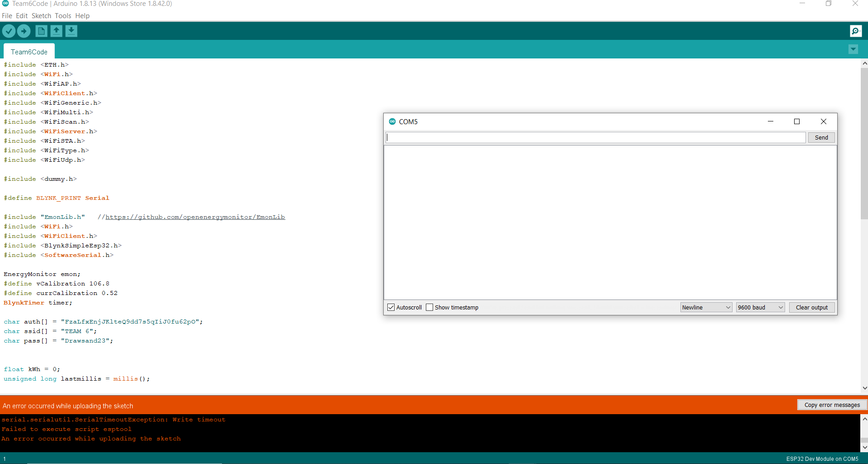The width and height of the screenshot is (868, 464).
Task: Click the Save sketch down-arrow icon
Action: [x=71, y=31]
